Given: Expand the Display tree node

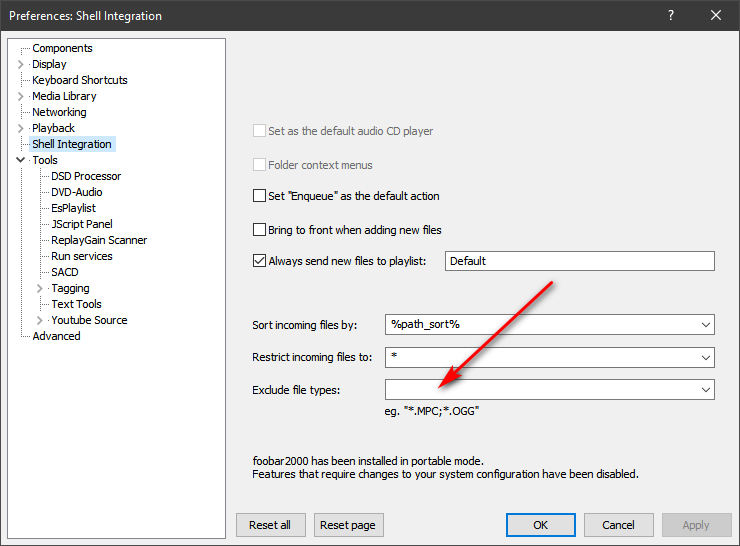Looking at the screenshot, I should click(20, 64).
